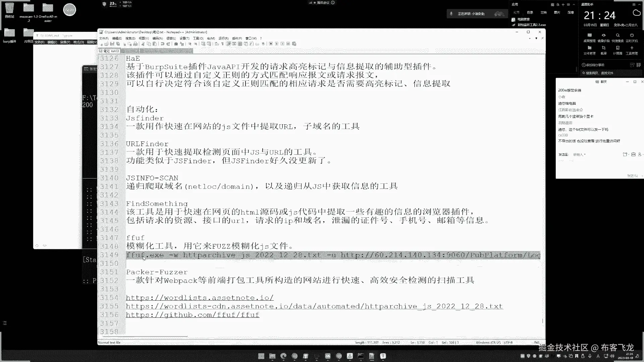Open the wordlists.assetnote.io link

(200, 298)
